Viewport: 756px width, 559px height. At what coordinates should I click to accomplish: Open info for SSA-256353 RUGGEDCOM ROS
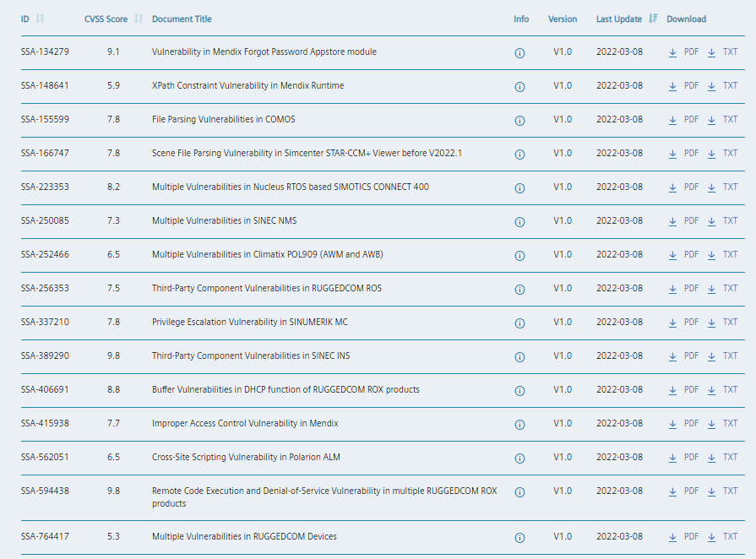tap(519, 289)
